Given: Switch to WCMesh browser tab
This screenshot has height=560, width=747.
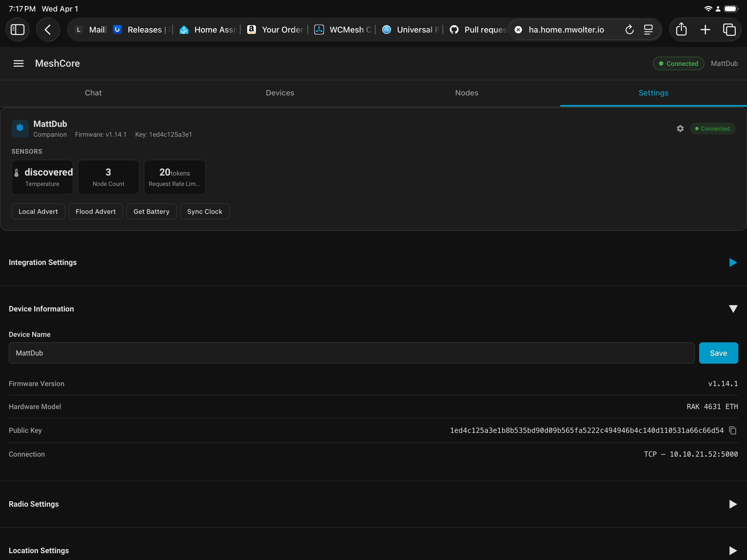Looking at the screenshot, I should point(343,30).
